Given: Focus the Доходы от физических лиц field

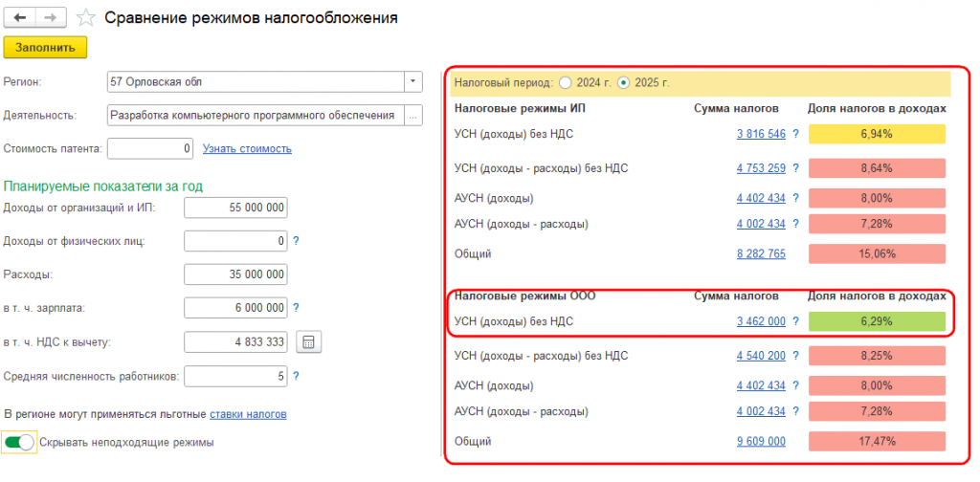Looking at the screenshot, I should pyautogui.click(x=235, y=240).
